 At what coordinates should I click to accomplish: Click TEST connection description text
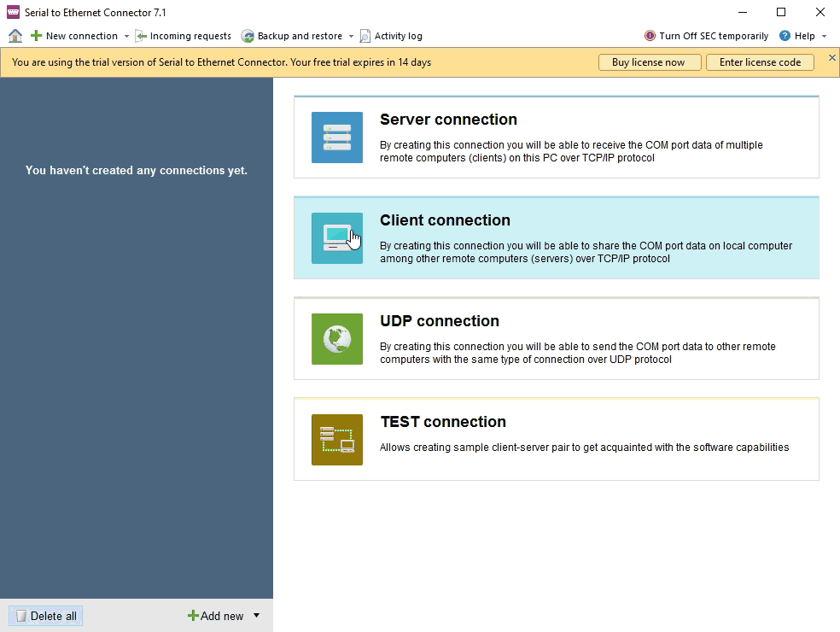tap(585, 447)
